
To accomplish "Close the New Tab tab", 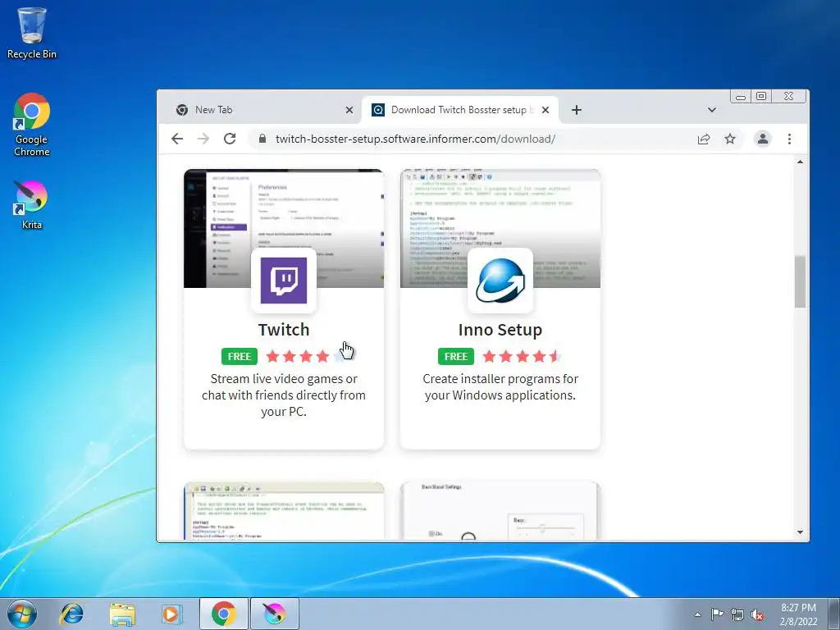I will (349, 110).
